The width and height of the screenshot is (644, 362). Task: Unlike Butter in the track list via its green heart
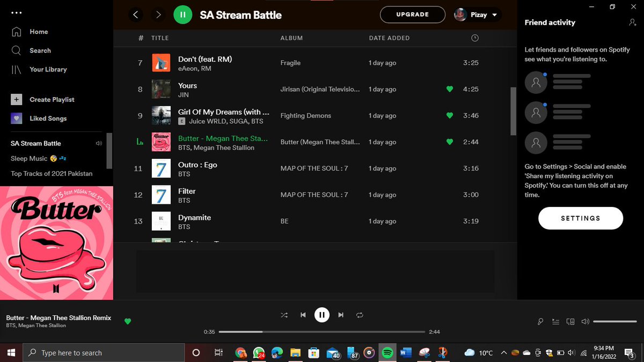tap(450, 142)
